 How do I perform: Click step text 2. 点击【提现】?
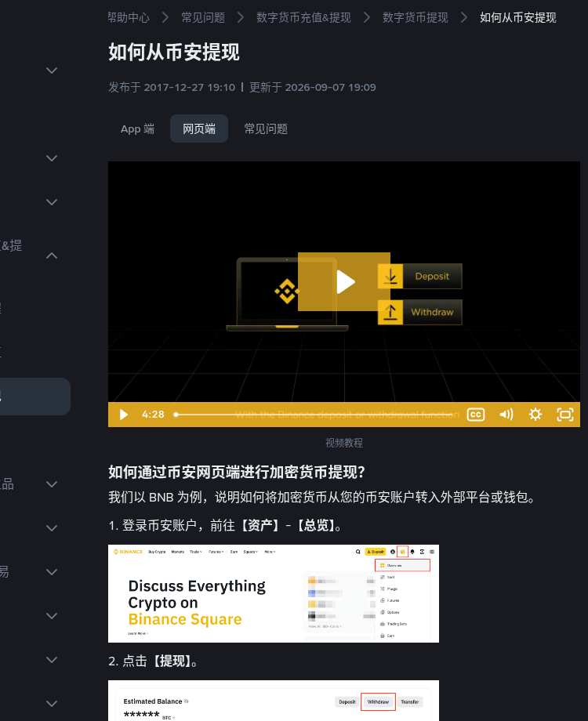tap(154, 661)
